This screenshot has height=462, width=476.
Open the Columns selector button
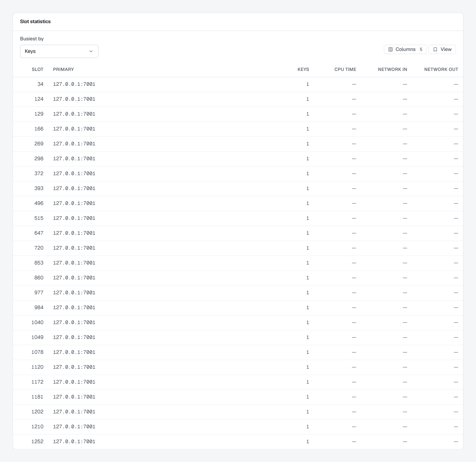(405, 49)
